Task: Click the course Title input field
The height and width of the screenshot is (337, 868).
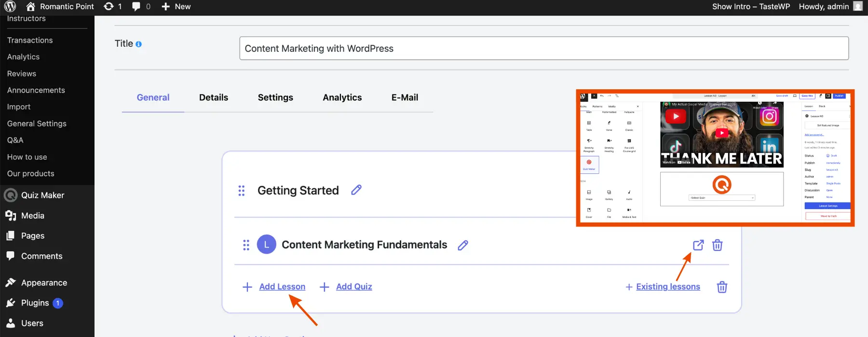Action: (x=544, y=49)
